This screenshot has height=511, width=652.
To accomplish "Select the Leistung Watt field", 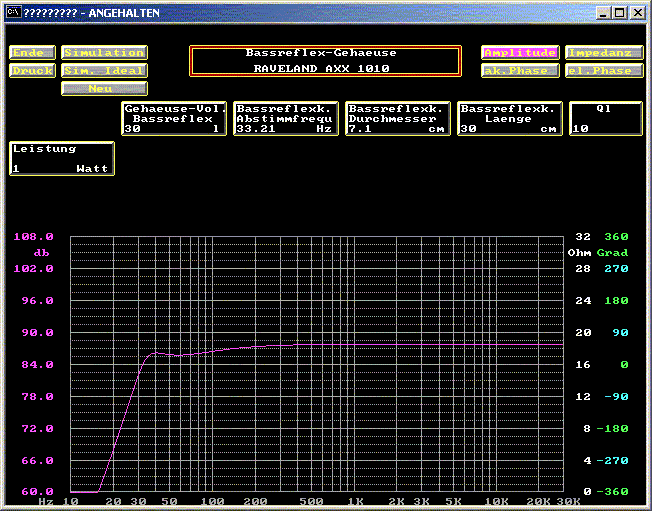I will 62,159.
